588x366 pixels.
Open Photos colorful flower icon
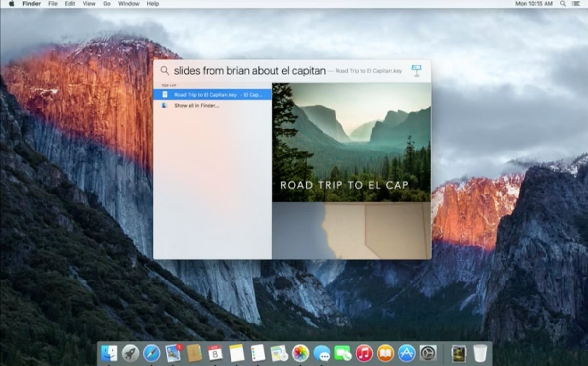tap(300, 353)
